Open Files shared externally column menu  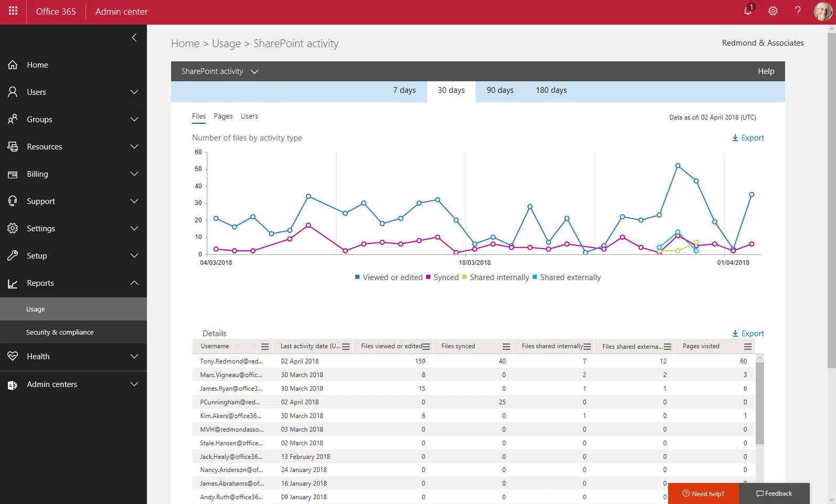click(x=668, y=347)
